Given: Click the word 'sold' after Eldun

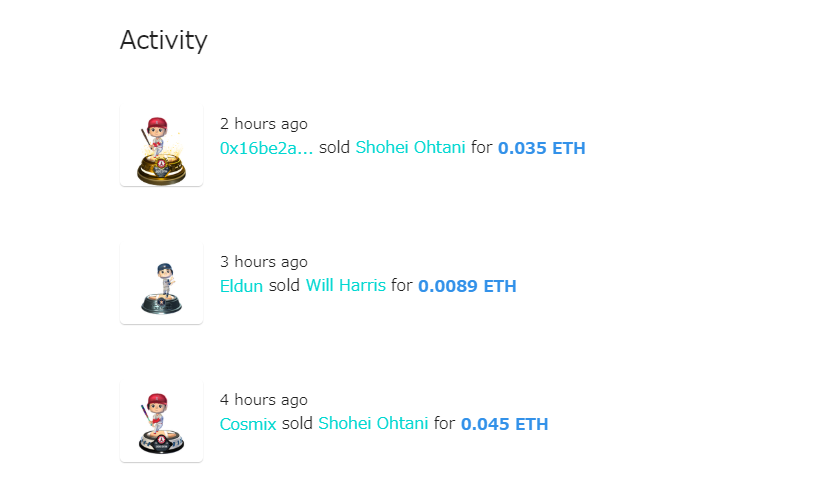Looking at the screenshot, I should point(284,285).
